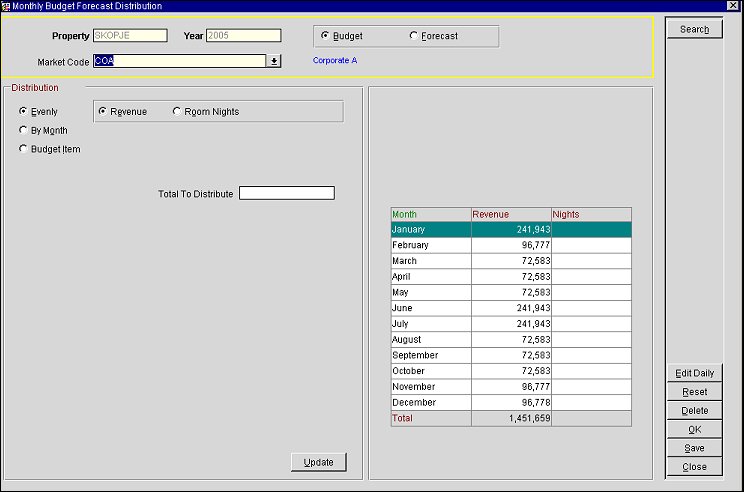Confirm with the OK button
This screenshot has width=744, height=492.
click(694, 430)
